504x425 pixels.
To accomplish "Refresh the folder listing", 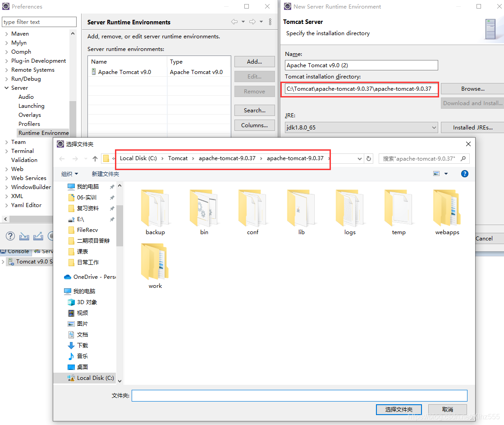I will pos(369,159).
